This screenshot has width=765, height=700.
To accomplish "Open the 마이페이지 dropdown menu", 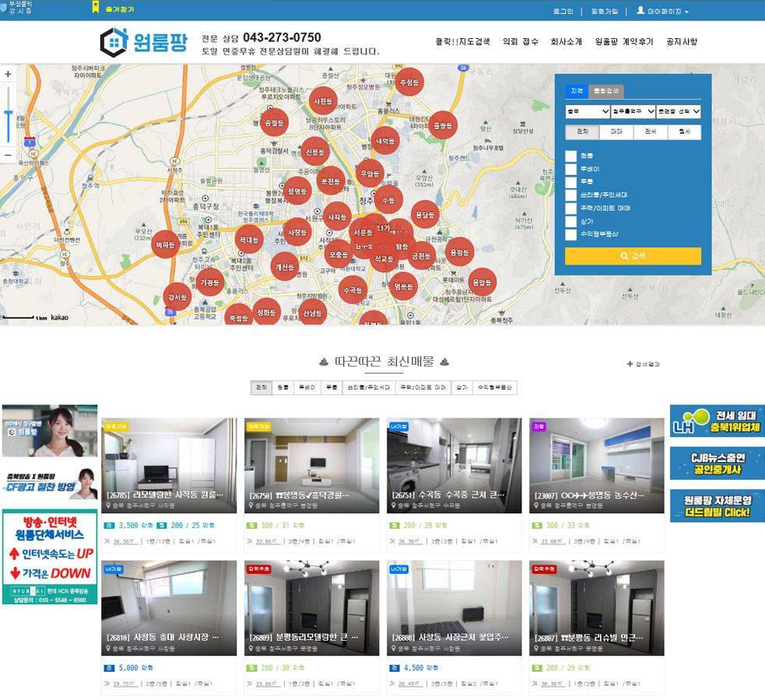I will [662, 12].
